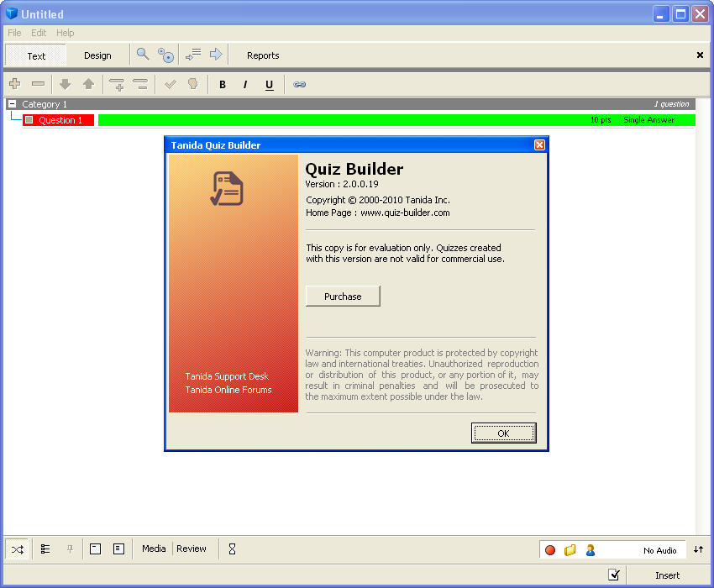This screenshot has width=714, height=588.
Task: Close the toolbar panel with black X
Action: (x=700, y=55)
